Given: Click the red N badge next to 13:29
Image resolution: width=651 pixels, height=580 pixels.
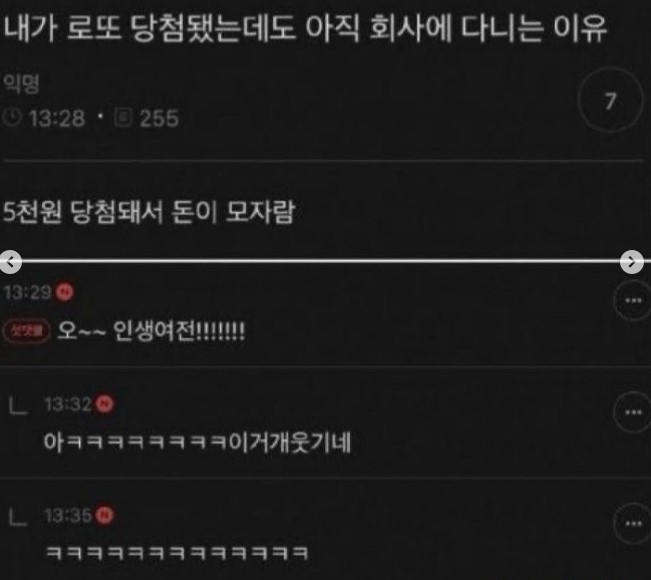Looking at the screenshot, I should [65, 291].
